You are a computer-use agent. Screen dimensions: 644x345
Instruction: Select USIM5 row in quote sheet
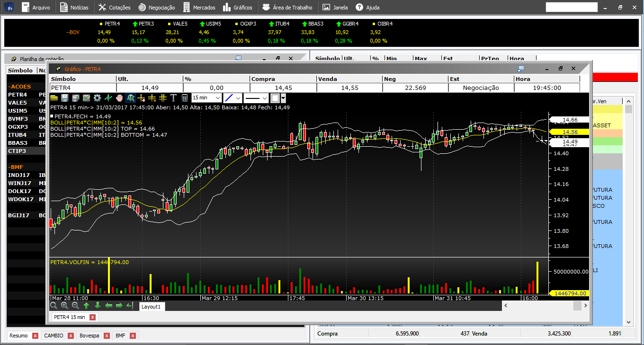[x=26, y=111]
